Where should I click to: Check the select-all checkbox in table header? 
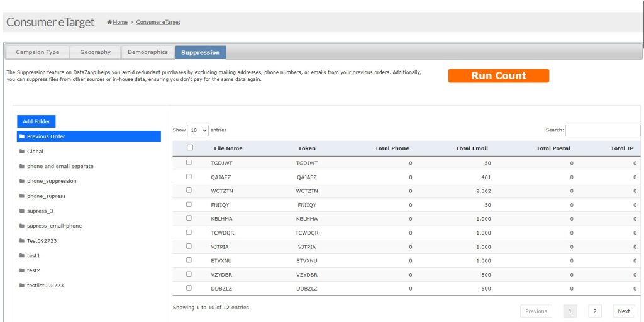click(x=190, y=148)
